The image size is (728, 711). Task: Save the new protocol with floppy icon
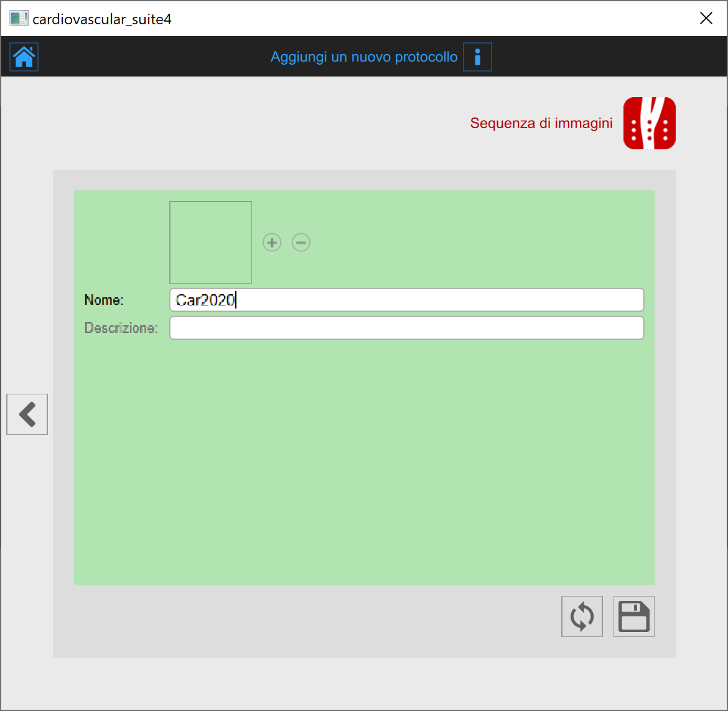633,616
